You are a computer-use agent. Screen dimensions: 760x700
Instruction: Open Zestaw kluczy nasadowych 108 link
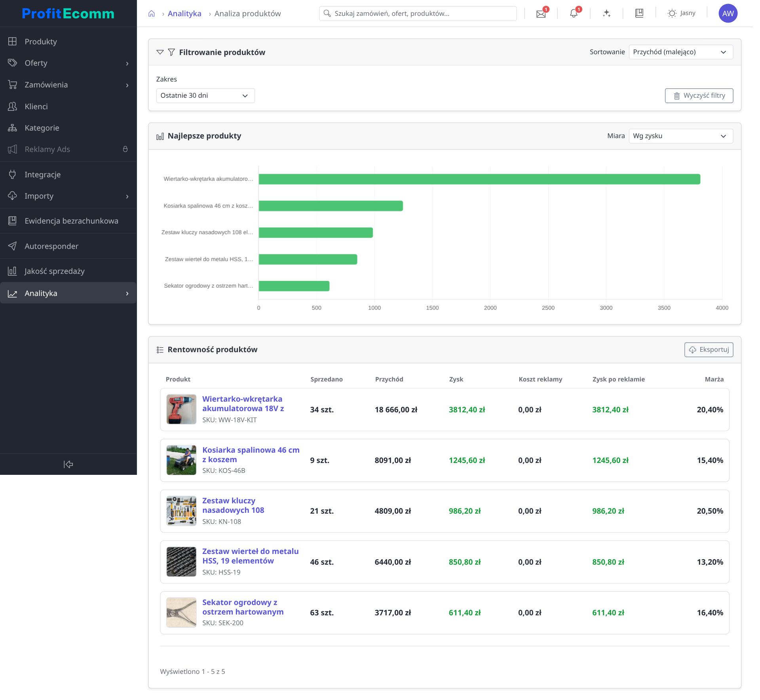[233, 505]
